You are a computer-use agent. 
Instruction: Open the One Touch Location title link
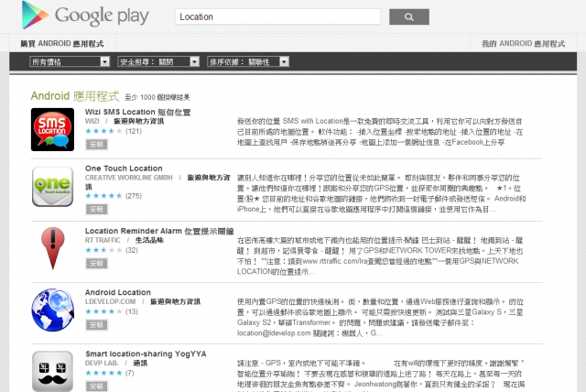(124, 169)
